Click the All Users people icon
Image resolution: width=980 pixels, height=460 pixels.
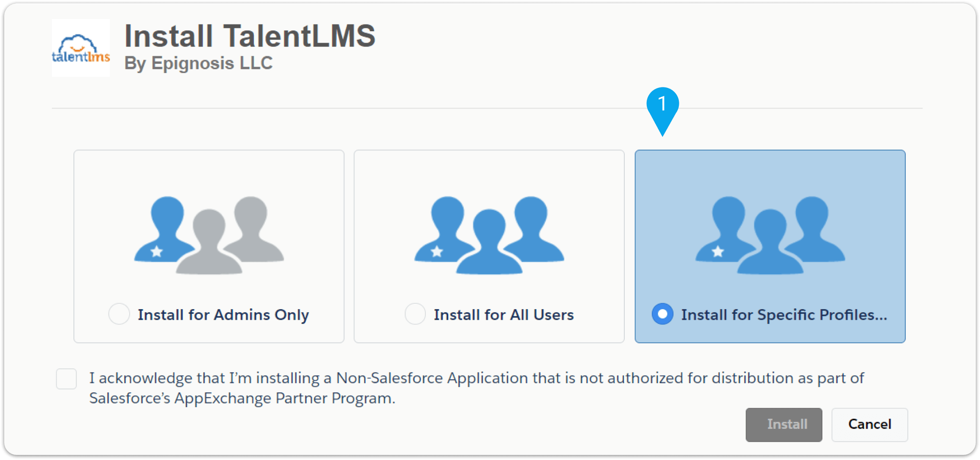489,235
